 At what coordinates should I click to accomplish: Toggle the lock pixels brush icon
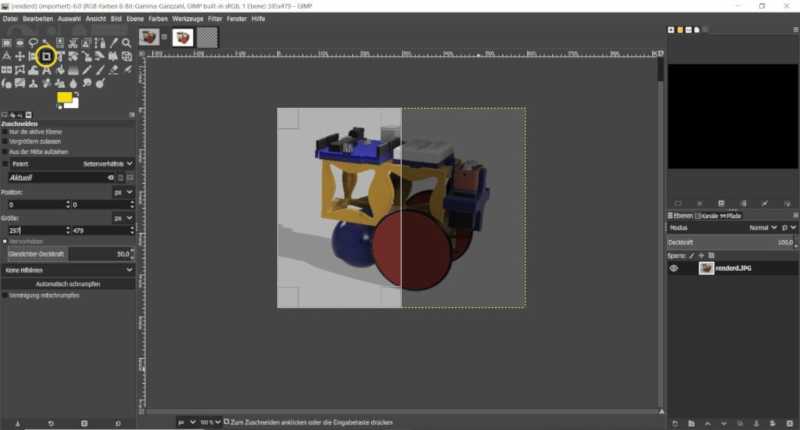coord(692,256)
